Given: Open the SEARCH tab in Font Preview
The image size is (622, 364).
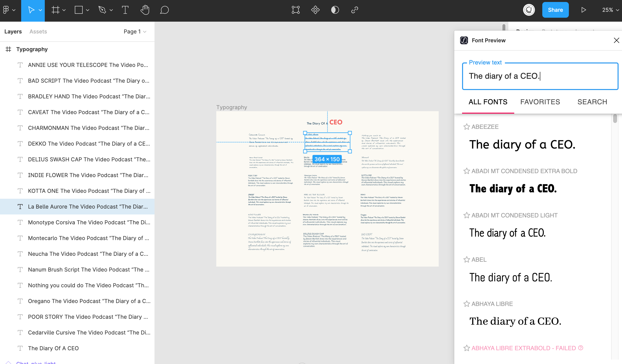Looking at the screenshot, I should point(592,102).
